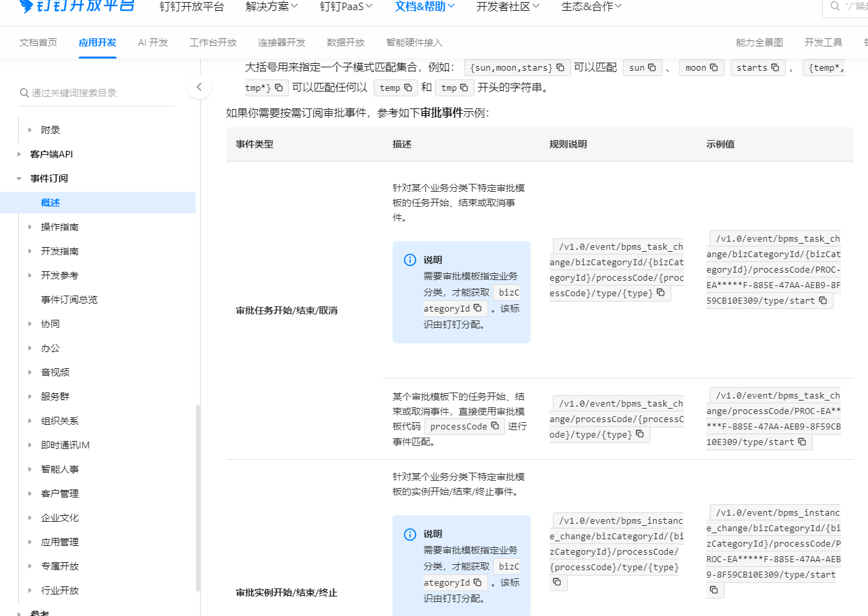Expand the 行业开放 tree node
Image resolution: width=868 pixels, height=616 pixels.
[30, 590]
